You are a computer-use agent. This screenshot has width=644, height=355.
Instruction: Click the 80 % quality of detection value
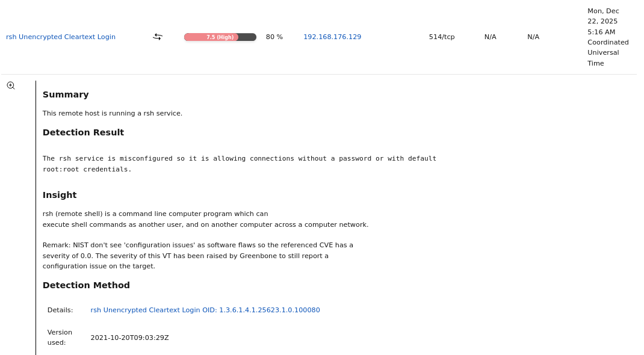(274, 37)
